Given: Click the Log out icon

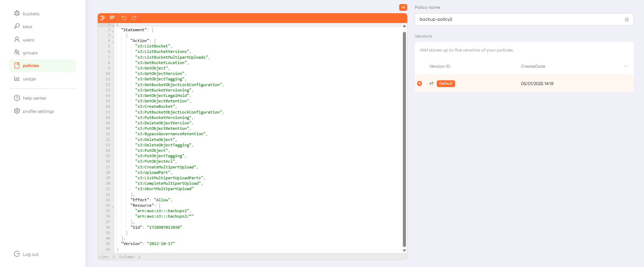Looking at the screenshot, I should click(17, 254).
